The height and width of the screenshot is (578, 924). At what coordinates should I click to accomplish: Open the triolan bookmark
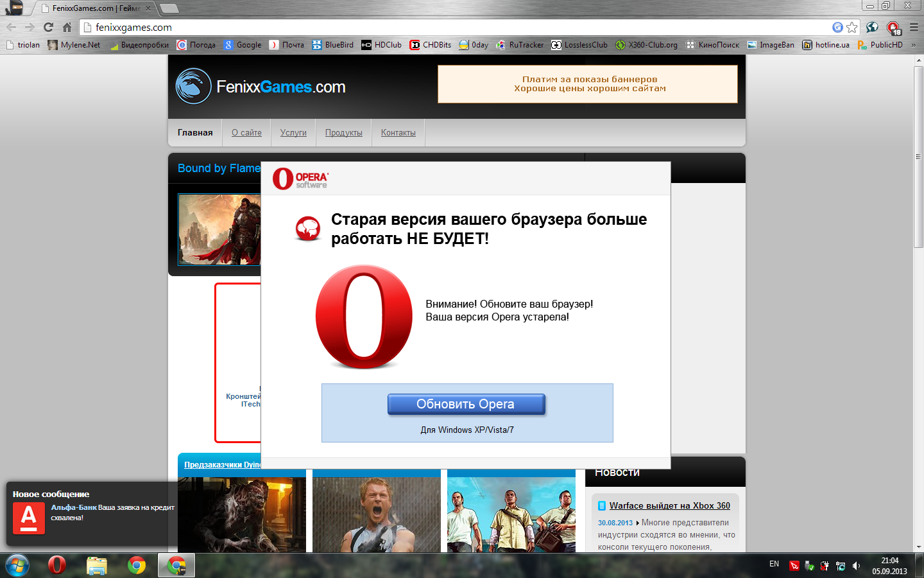(x=22, y=45)
